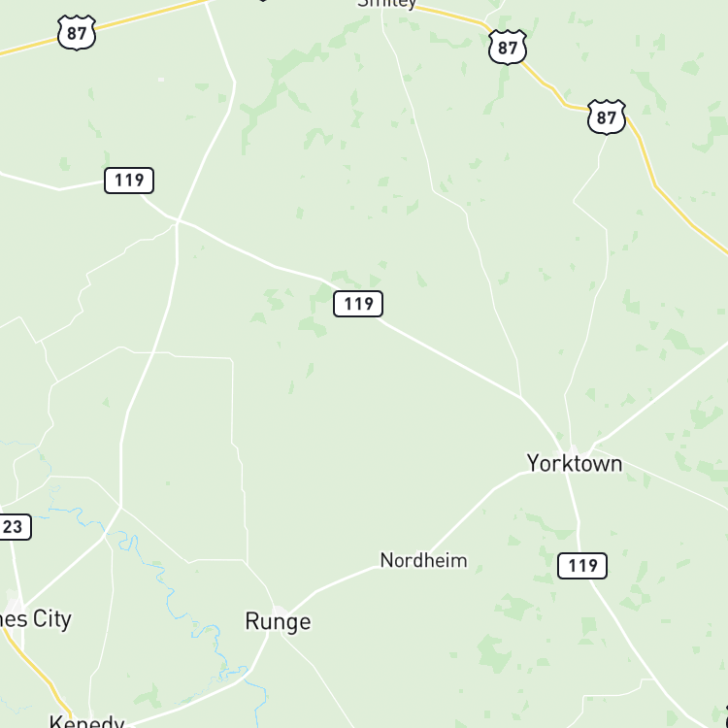The image size is (728, 728).
Task: Click the partially visible Smiley label
Action: coord(386,4)
